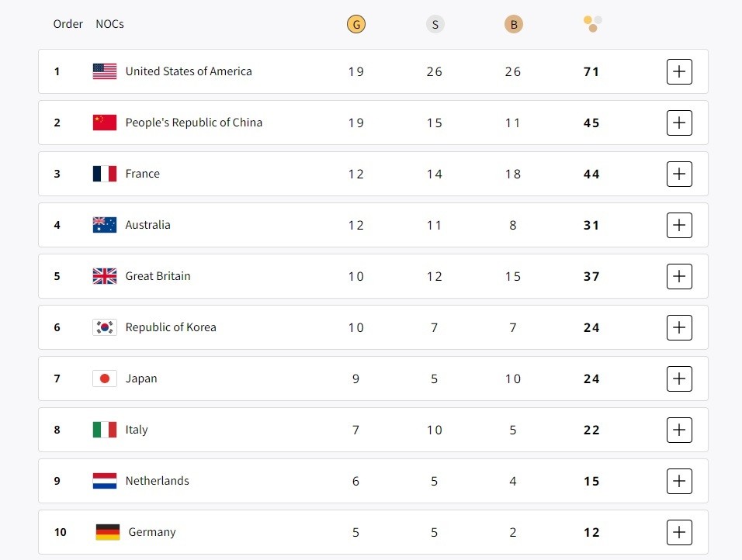The image size is (742, 560).
Task: Expand the Italy medal details
Action: [x=679, y=430]
